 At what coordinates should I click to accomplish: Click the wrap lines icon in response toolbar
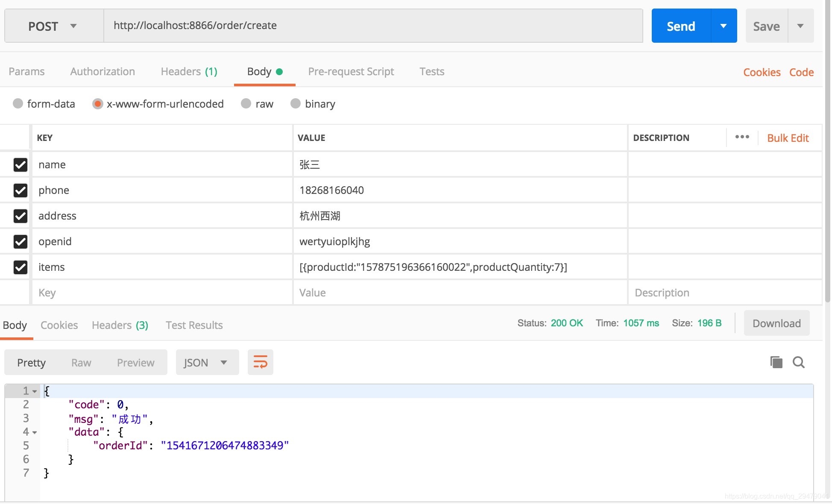[x=260, y=362]
